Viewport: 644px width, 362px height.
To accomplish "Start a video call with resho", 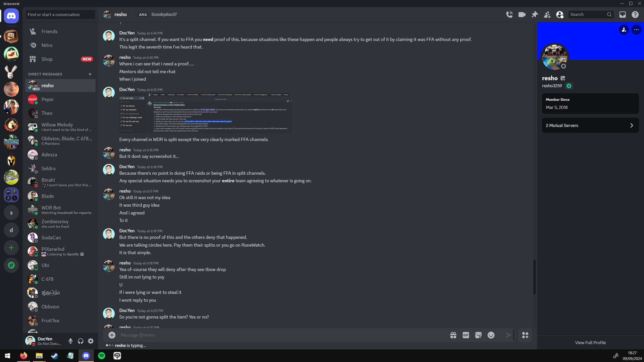I will click(522, 15).
